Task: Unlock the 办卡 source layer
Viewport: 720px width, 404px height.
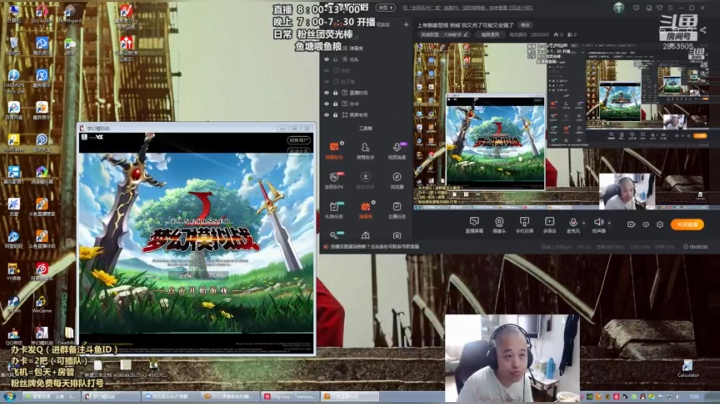Action: [x=335, y=104]
